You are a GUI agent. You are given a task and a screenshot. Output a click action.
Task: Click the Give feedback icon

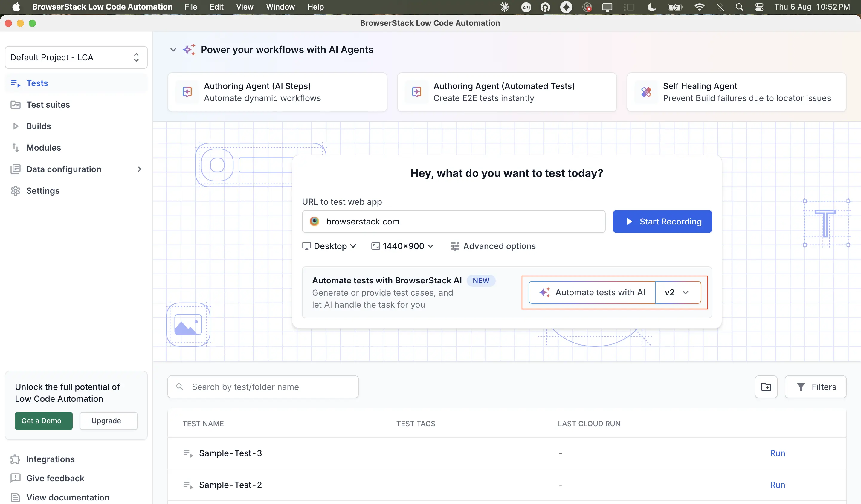click(x=15, y=478)
